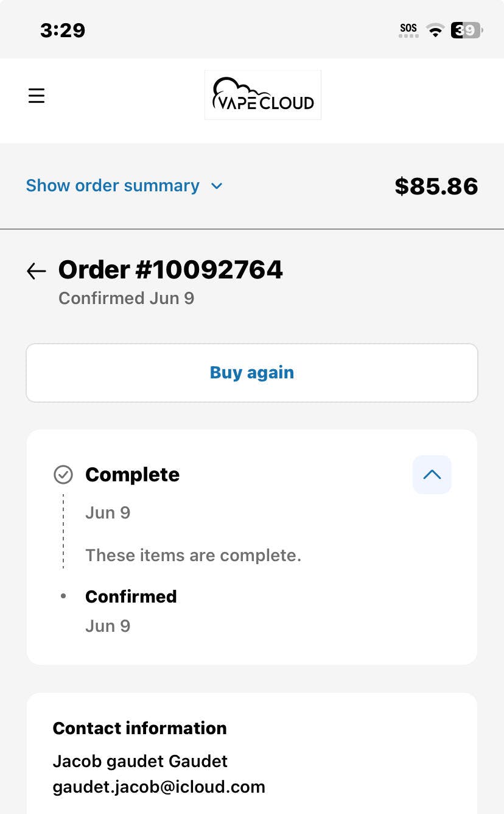The height and width of the screenshot is (814, 504).
Task: Open the hamburger menu
Action: tap(37, 96)
